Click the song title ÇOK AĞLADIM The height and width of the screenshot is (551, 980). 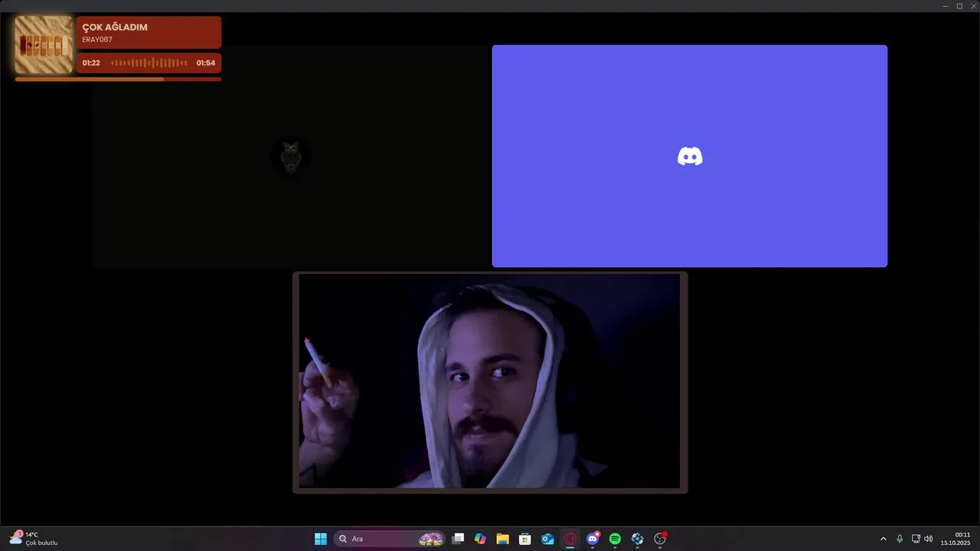(x=115, y=27)
